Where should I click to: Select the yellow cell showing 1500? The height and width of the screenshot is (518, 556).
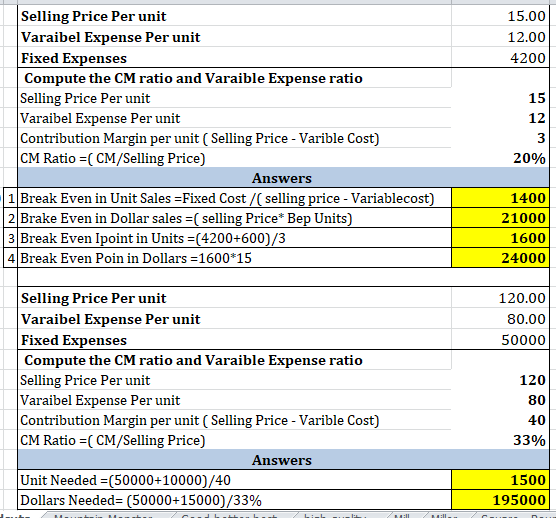500,480
